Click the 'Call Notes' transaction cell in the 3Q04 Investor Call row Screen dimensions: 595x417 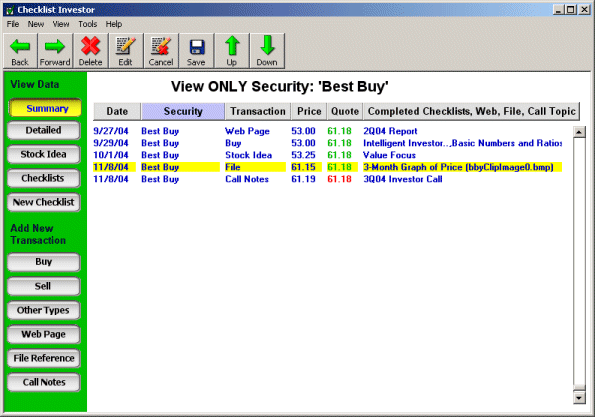coord(247,179)
